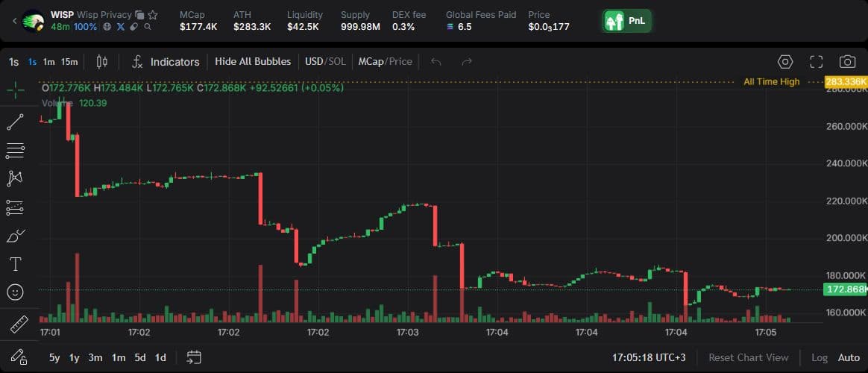868x373 pixels.
Task: Switch to the 1m timeframe in top toolbar
Action: [x=48, y=62]
